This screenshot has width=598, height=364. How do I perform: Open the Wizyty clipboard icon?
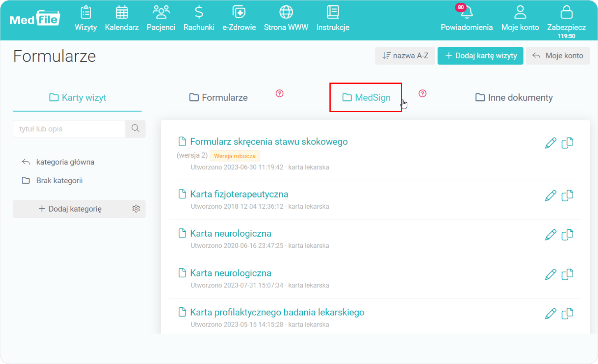pyautogui.click(x=86, y=13)
